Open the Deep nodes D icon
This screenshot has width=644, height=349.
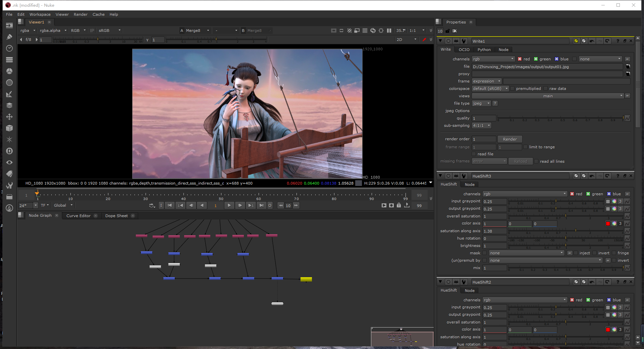(9, 151)
